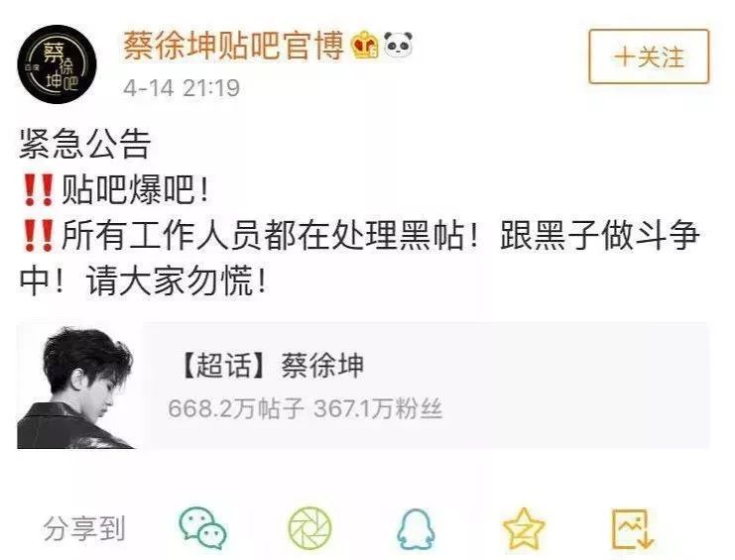This screenshot has height=560, width=735.
Task: Share to QQ penguin icon
Action: pyautogui.click(x=416, y=529)
